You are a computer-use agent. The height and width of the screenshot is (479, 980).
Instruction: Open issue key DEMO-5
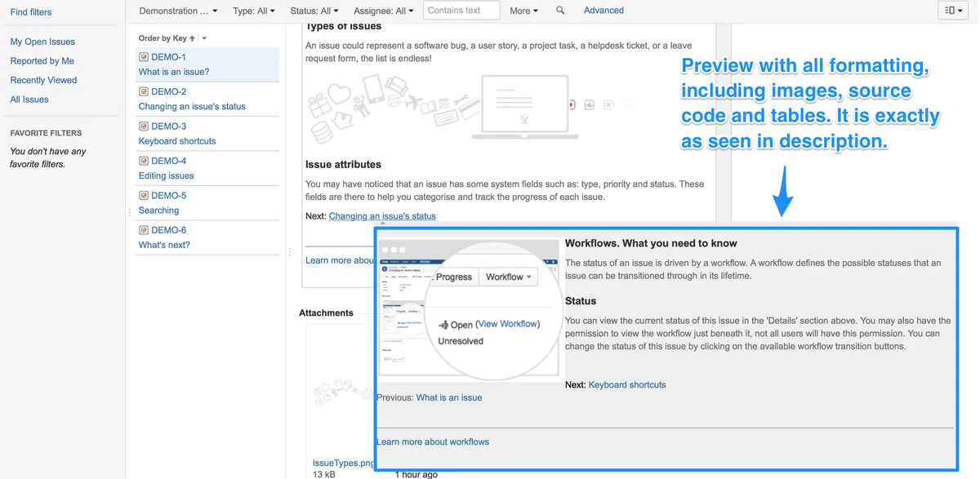click(x=168, y=196)
